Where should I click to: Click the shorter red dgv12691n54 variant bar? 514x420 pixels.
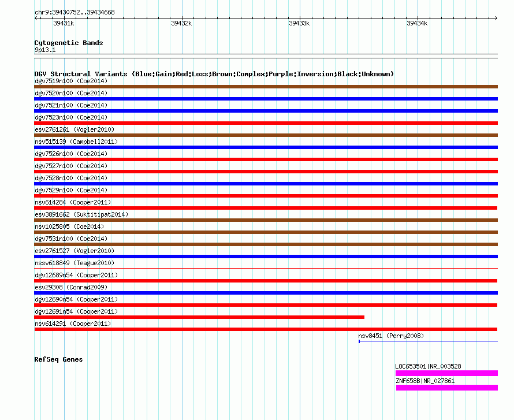(x=199, y=317)
